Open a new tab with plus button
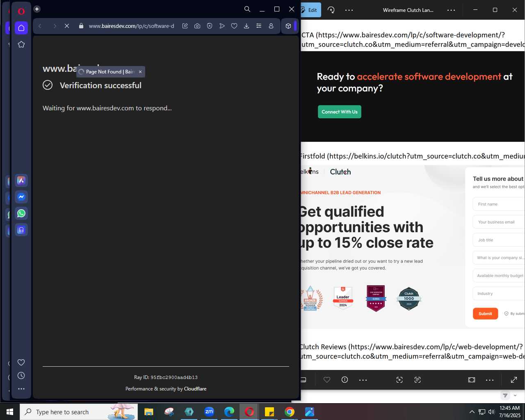The width and height of the screenshot is (525, 420). [37, 9]
